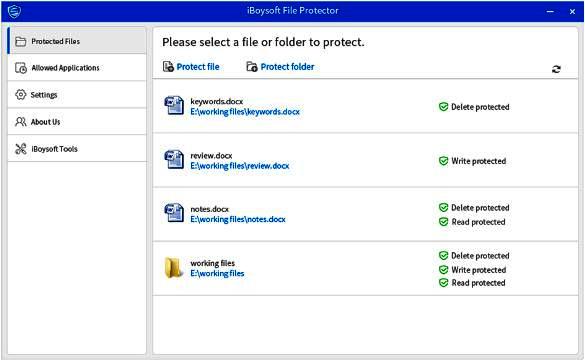
Task: Click Delete protected shield for notes.docx
Action: point(443,207)
